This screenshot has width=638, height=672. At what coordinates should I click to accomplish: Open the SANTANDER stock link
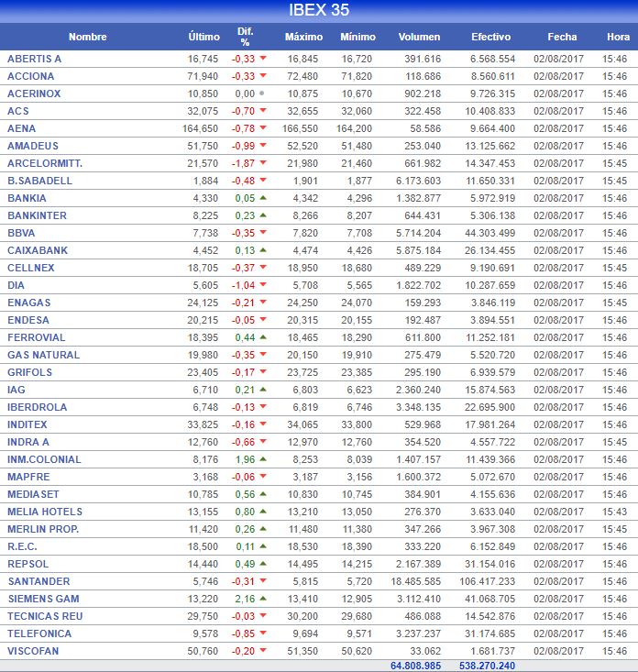click(x=39, y=581)
